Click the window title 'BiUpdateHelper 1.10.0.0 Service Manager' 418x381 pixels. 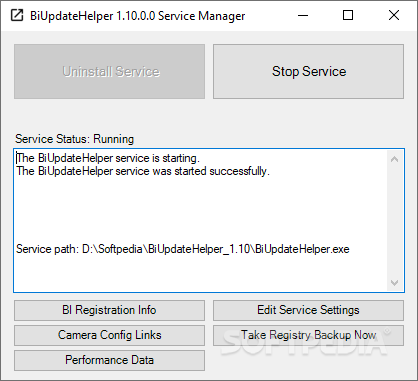click(138, 16)
